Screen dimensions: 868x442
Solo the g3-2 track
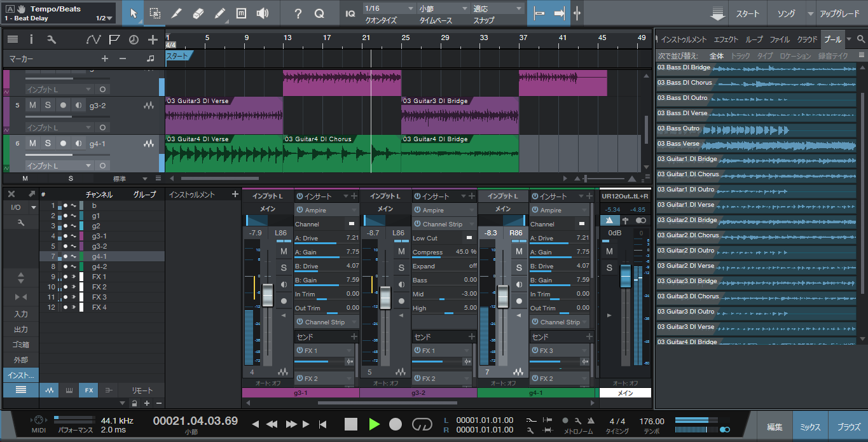(48, 106)
